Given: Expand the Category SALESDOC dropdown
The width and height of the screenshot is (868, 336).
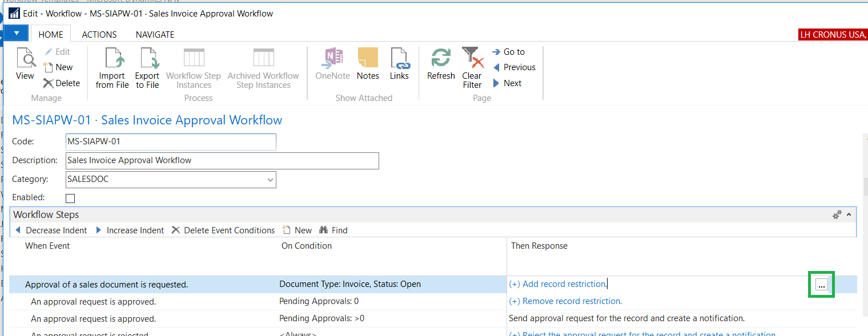Looking at the screenshot, I should (x=270, y=180).
